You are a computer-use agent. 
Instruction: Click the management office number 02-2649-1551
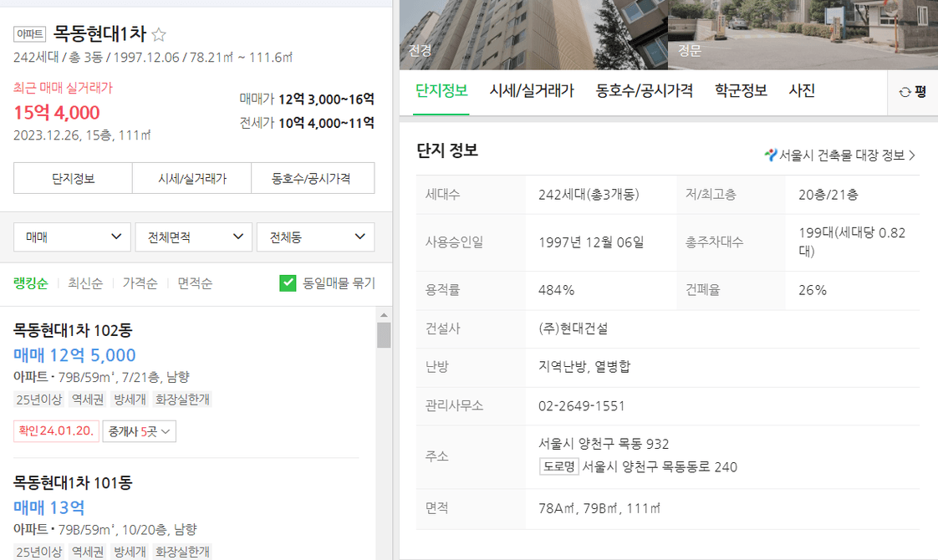point(582,406)
